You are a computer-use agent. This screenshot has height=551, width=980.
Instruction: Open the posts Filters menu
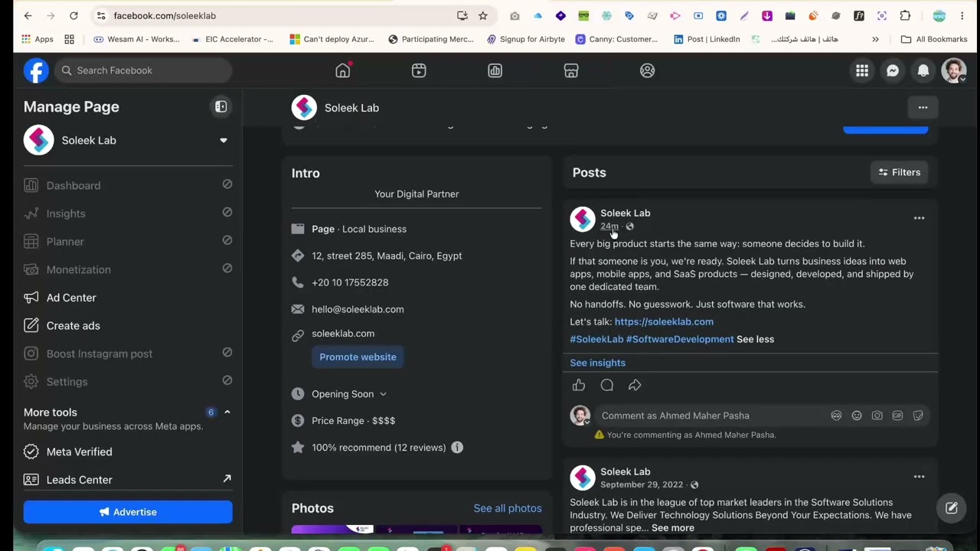point(900,172)
